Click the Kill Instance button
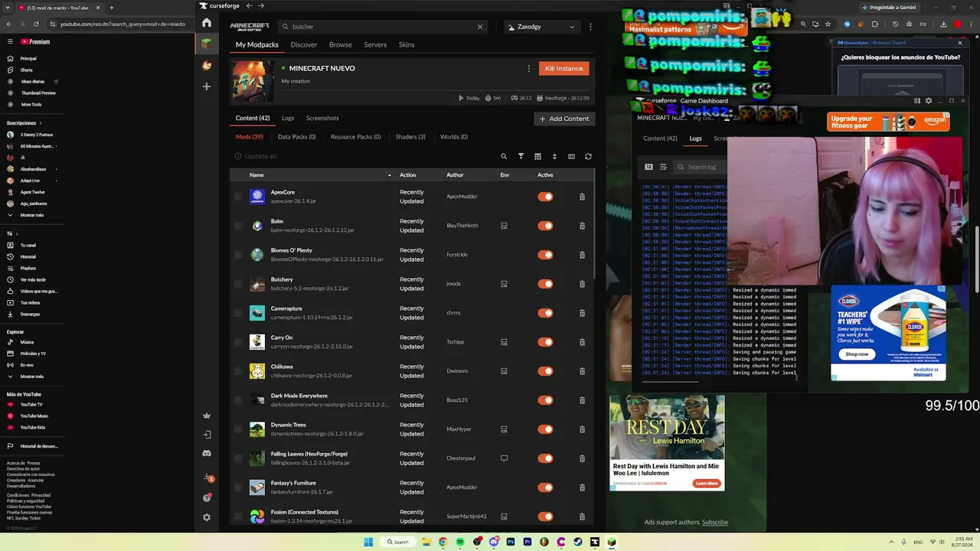 click(x=564, y=69)
